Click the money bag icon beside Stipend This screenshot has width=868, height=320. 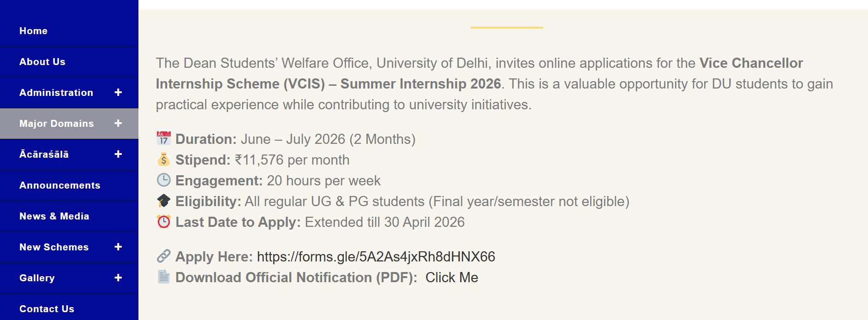point(163,160)
